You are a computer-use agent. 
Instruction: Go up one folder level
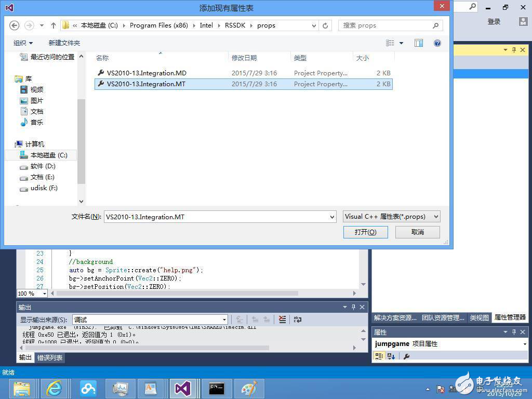(x=53, y=25)
